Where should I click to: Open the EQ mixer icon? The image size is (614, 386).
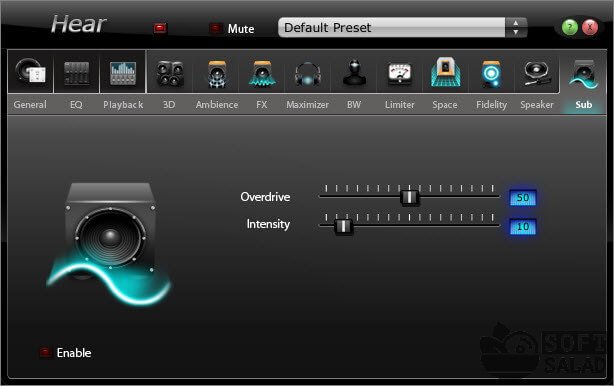pos(76,73)
